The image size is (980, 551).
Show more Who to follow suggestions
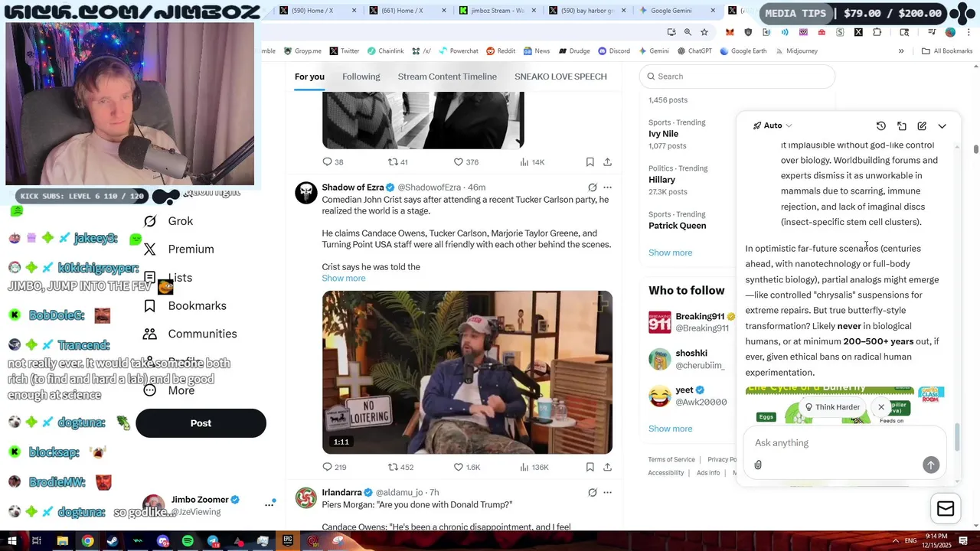pos(670,429)
